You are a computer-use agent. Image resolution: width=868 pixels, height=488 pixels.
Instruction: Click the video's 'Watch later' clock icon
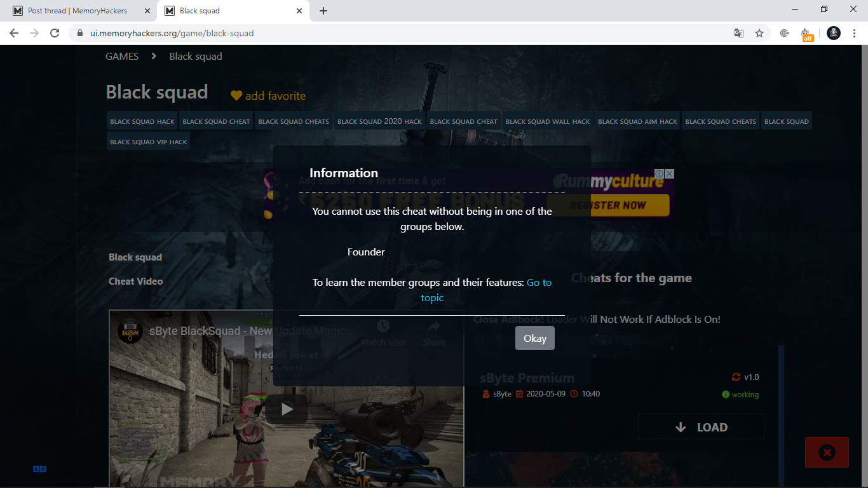383,327
